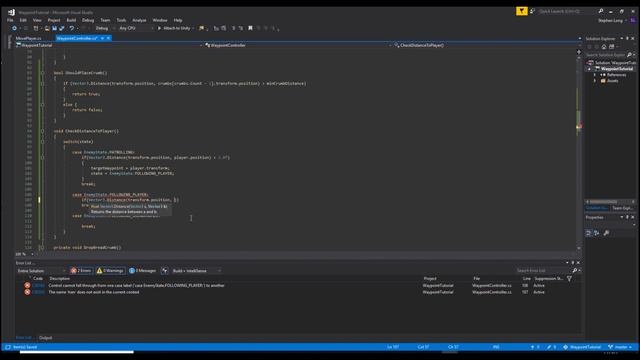Switch to Solution Explorer bottom tab
This screenshot has width=640, height=360.
[597, 208]
